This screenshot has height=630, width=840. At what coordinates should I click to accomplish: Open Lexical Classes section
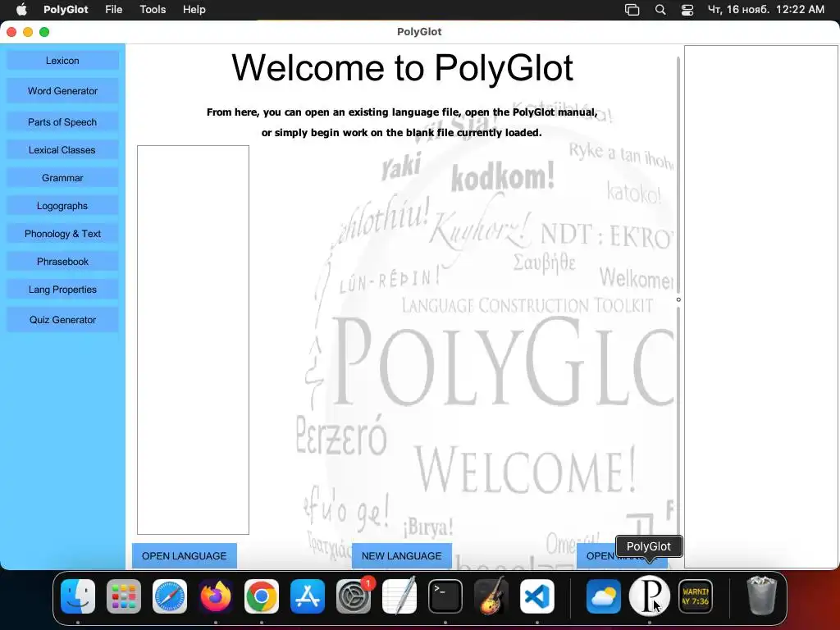(x=62, y=150)
